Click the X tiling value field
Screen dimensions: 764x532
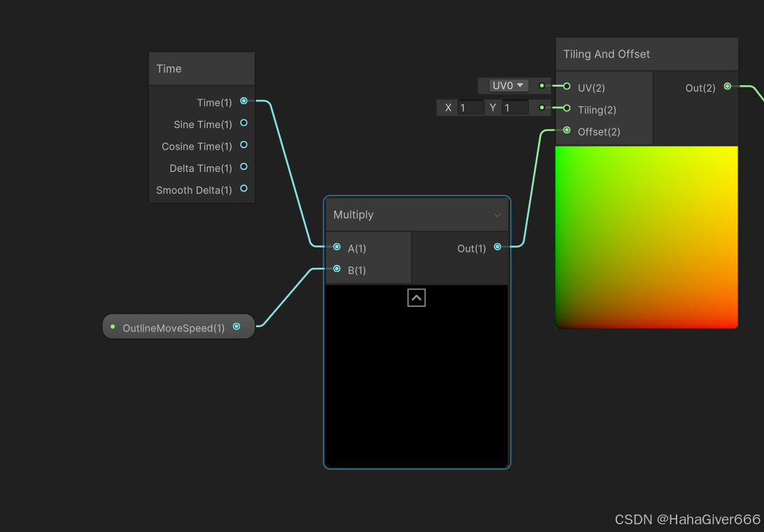coord(471,108)
